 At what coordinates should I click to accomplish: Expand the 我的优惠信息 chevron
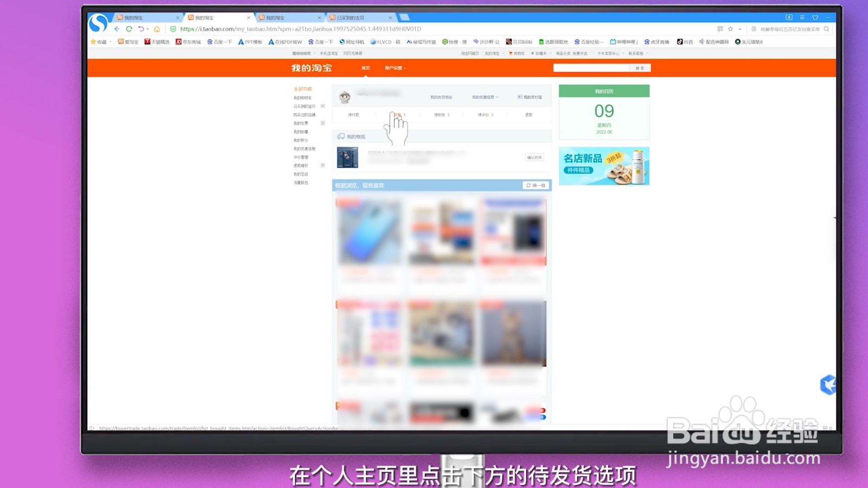pos(497,97)
